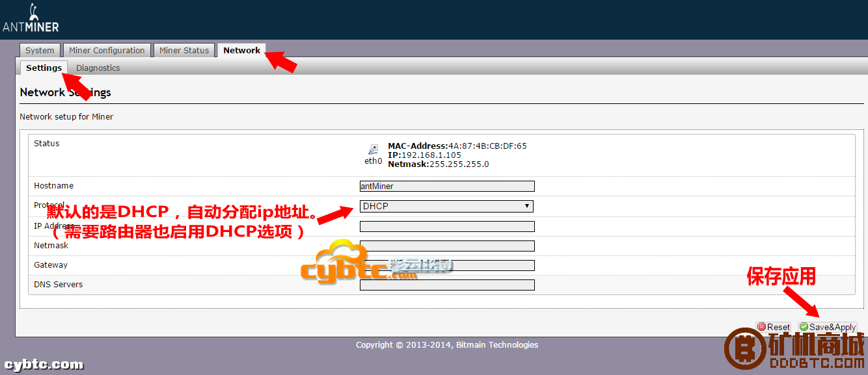Click into the Netmask input field
The image size is (868, 375).
[x=446, y=246]
